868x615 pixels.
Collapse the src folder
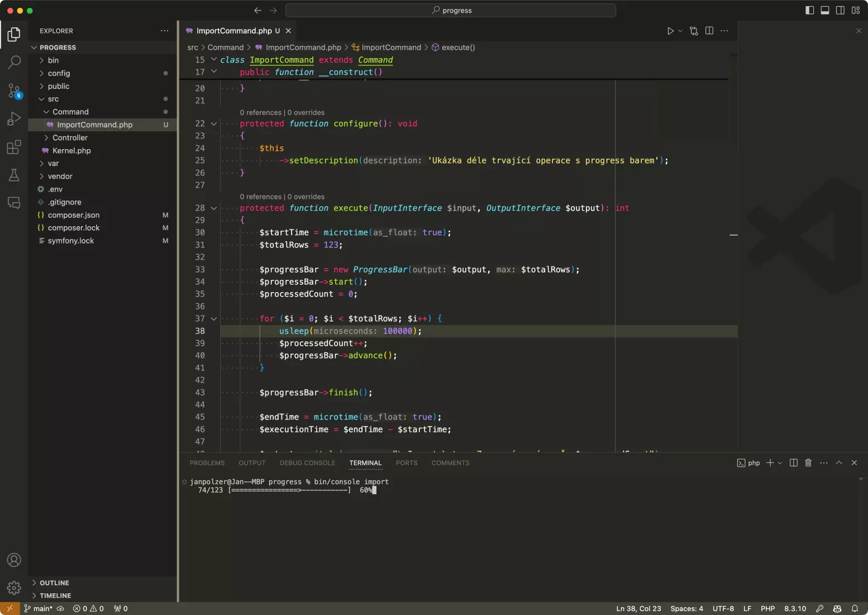(103, 99)
